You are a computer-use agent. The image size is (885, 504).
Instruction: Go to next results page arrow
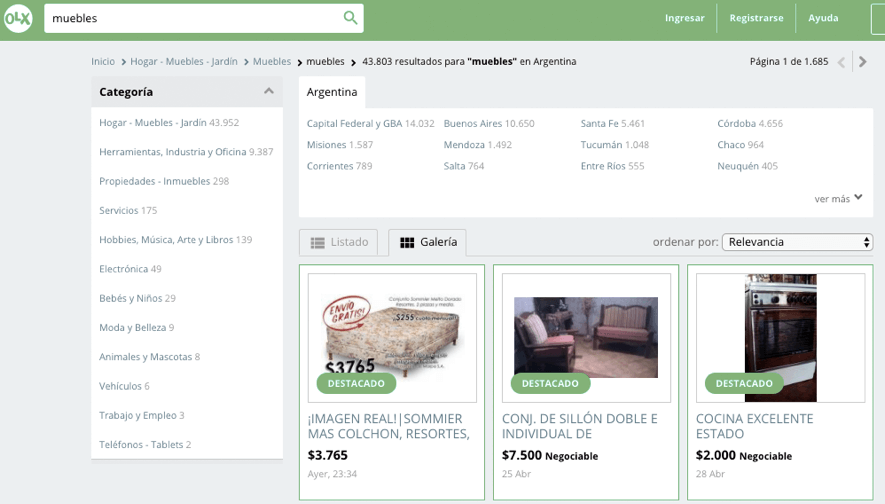[862, 62]
